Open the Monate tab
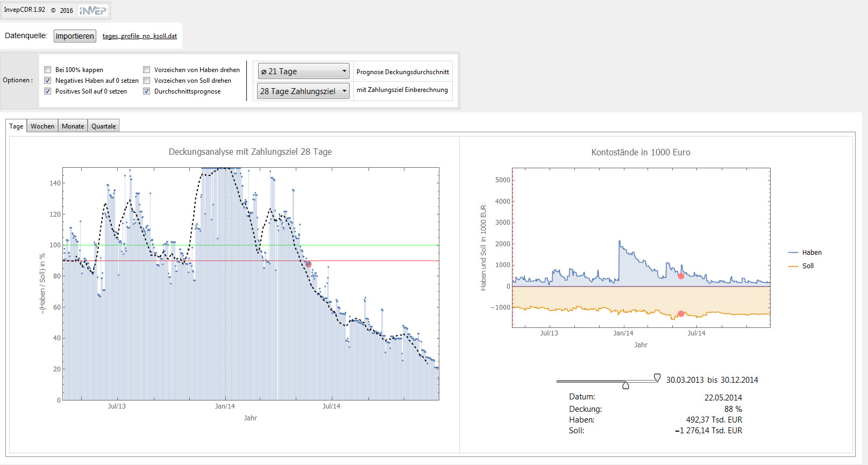 click(x=73, y=126)
